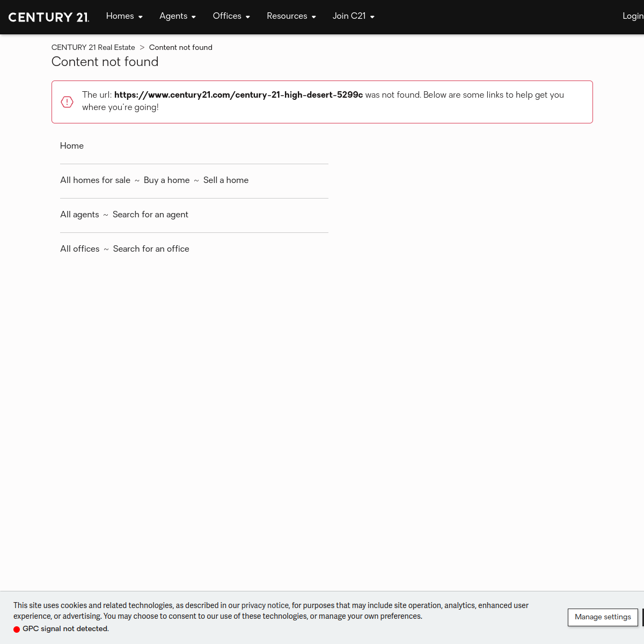Click 'Content not found' breadcrumb text
Image resolution: width=644 pixels, height=644 pixels.
click(181, 47)
